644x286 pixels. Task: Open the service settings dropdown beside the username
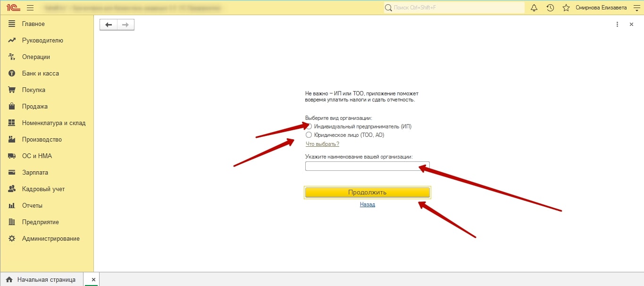(636, 8)
